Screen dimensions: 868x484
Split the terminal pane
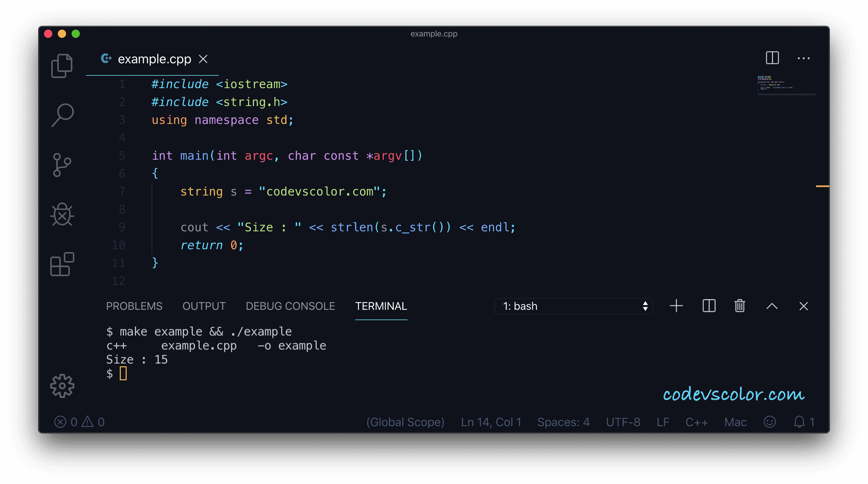(709, 306)
